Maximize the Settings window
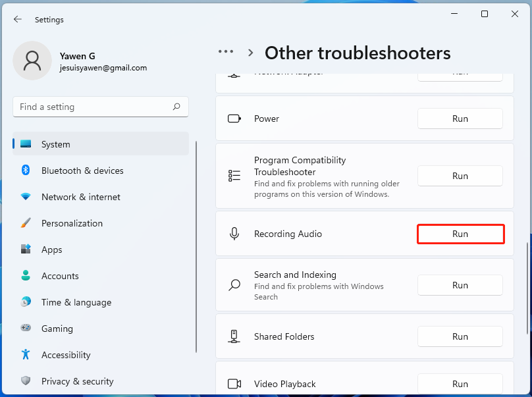This screenshot has width=532, height=397. 485,14
